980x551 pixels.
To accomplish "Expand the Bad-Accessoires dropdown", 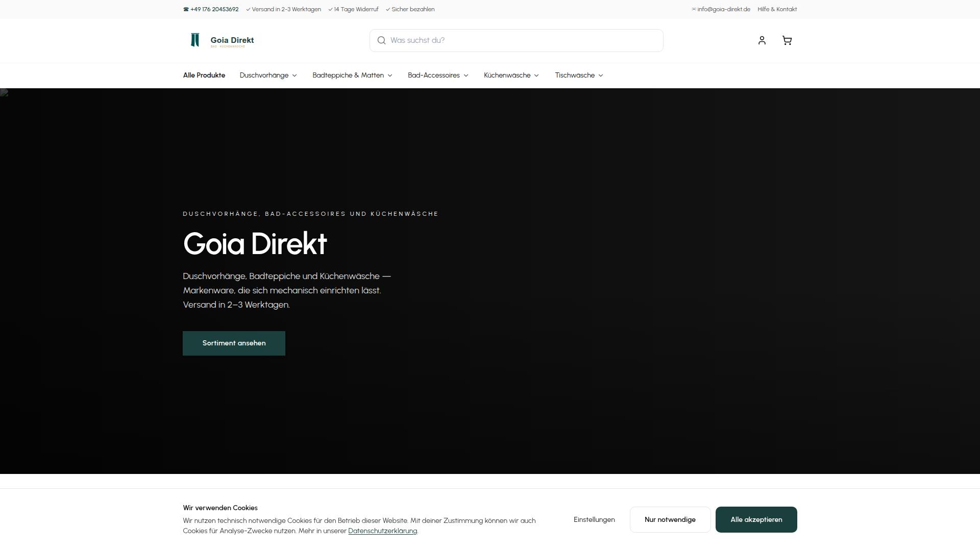I will (x=438, y=76).
